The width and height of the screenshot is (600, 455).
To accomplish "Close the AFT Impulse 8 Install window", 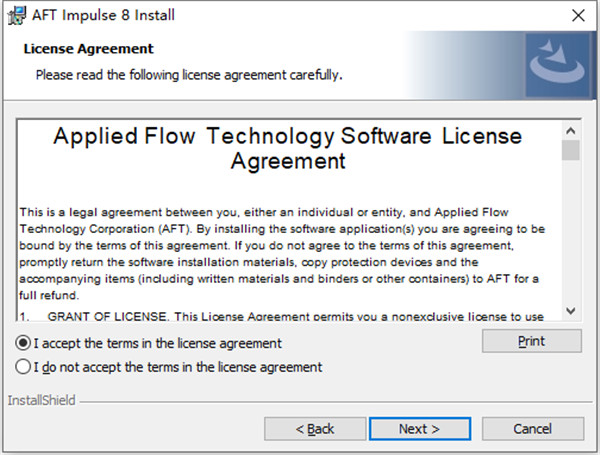I will coord(577,16).
